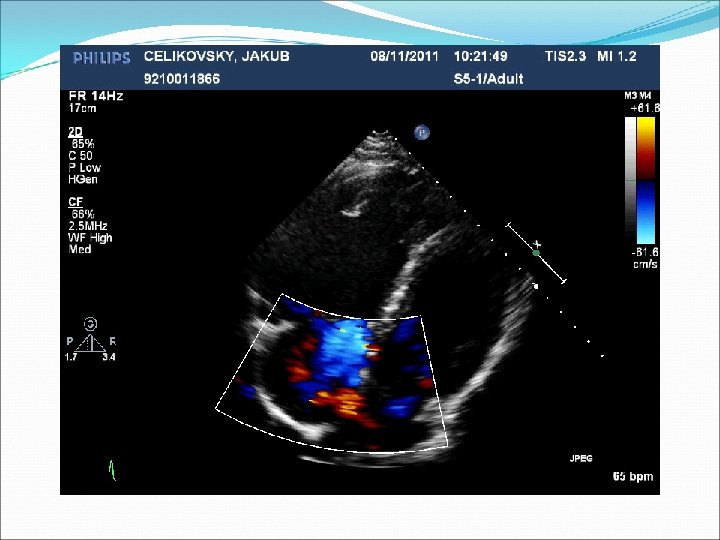
Task: Click the orange flow region at bottom
Action: point(343,404)
